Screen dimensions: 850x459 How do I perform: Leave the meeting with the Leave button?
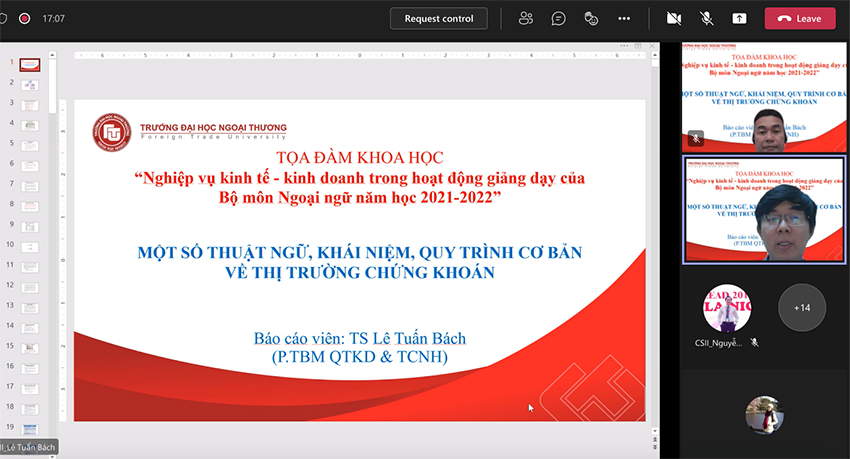(x=800, y=18)
